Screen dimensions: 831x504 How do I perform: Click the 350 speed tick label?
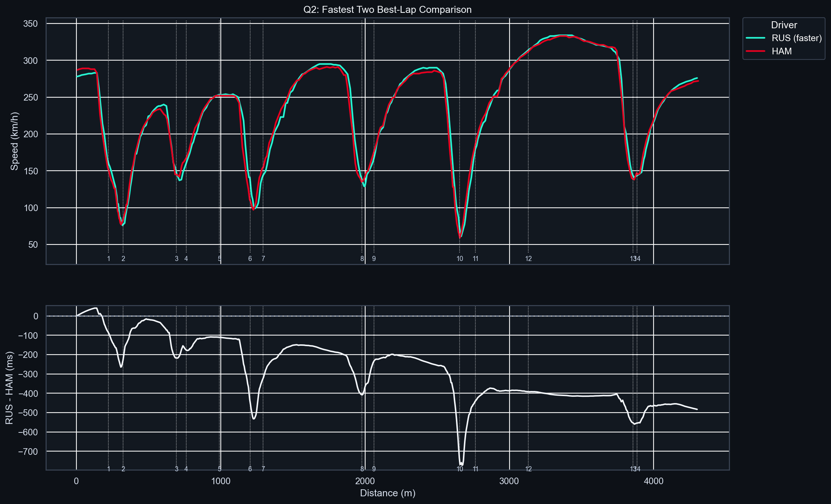coord(30,24)
